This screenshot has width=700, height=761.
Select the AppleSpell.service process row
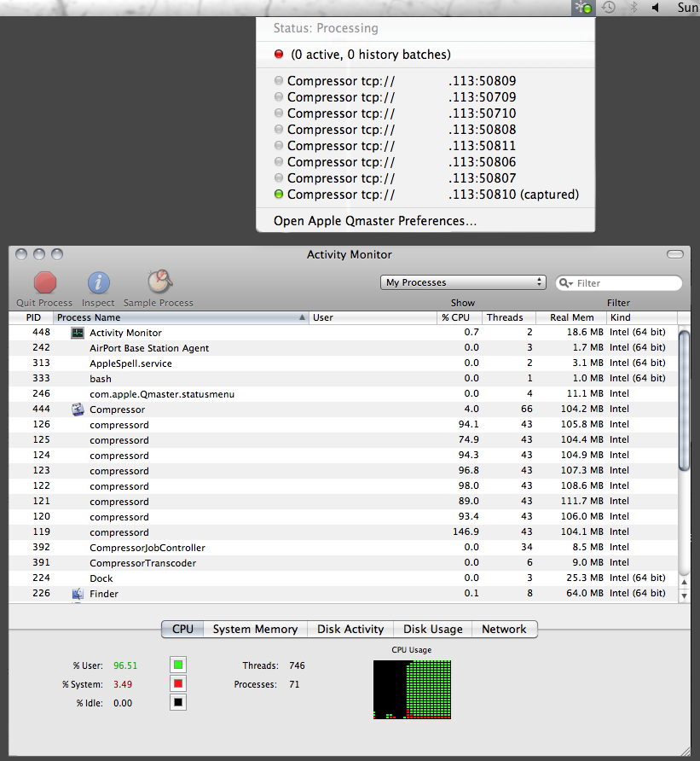pos(343,363)
